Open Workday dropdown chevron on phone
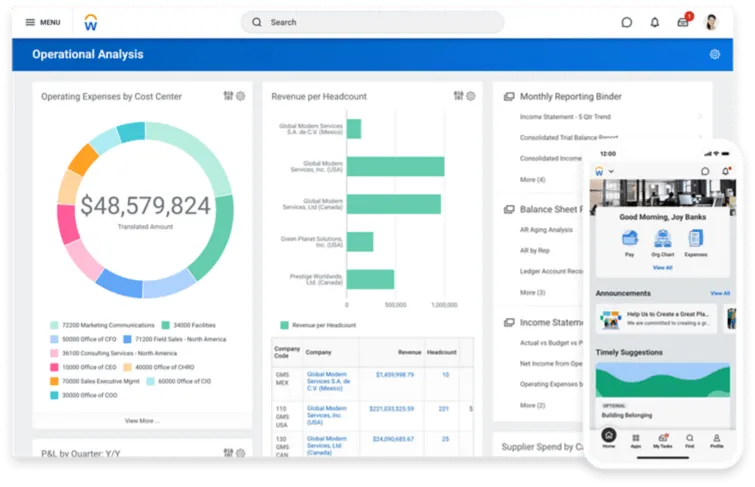The width and height of the screenshot is (755, 487). 611,171
